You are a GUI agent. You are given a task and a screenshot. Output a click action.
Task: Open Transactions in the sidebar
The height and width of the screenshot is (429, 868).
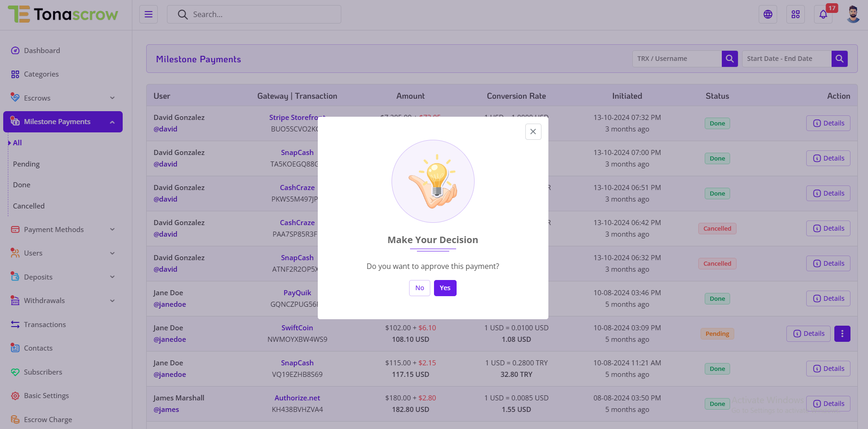click(x=45, y=325)
